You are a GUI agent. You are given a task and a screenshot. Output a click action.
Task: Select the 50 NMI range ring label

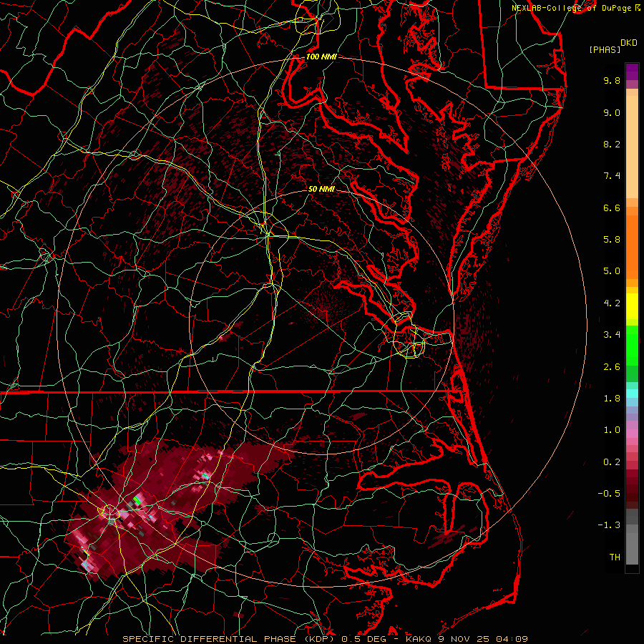pos(321,189)
